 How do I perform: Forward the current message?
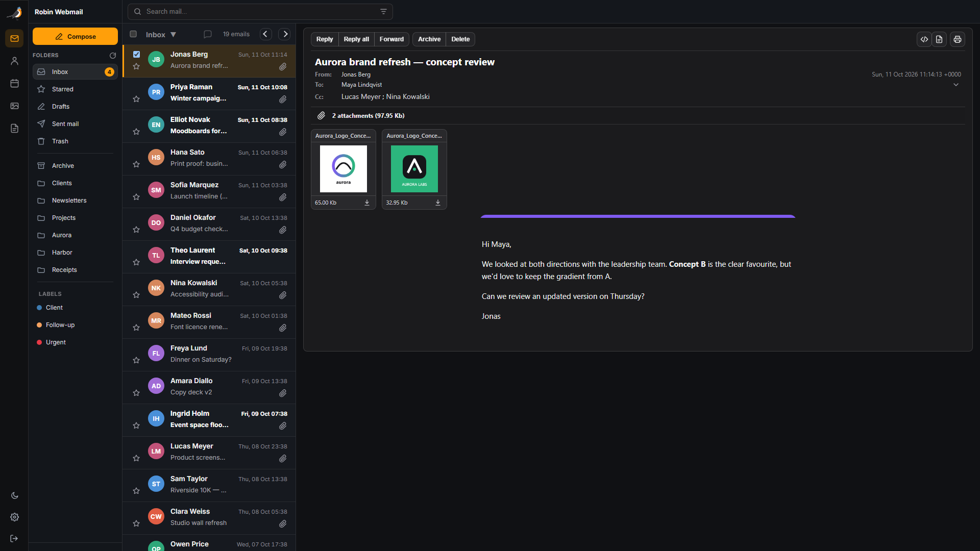pyautogui.click(x=391, y=39)
